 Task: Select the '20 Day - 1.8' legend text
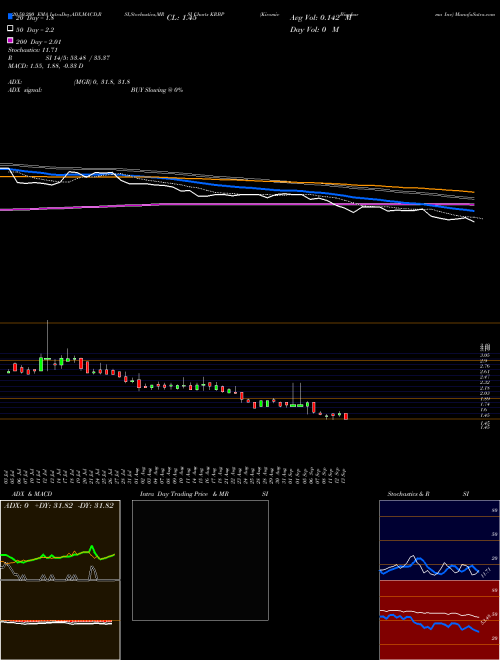click(35, 18)
